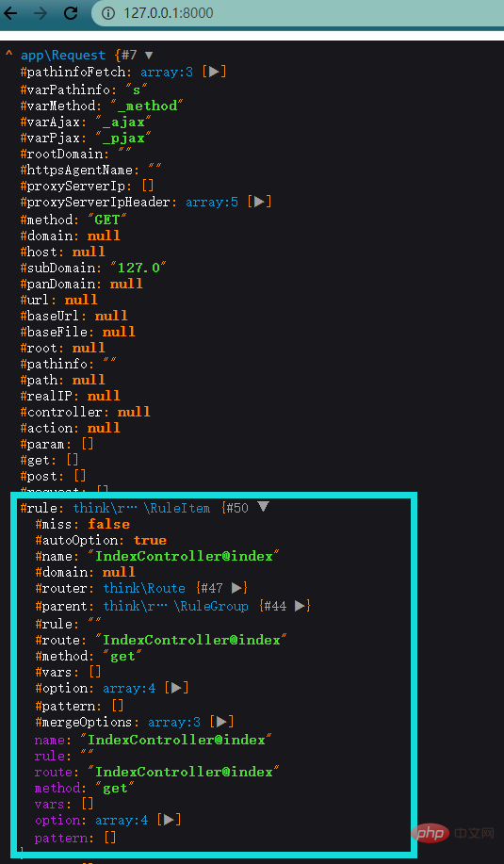The height and width of the screenshot is (864, 504).
Task: Expand the purple option array:4 arrow
Action: click(170, 820)
